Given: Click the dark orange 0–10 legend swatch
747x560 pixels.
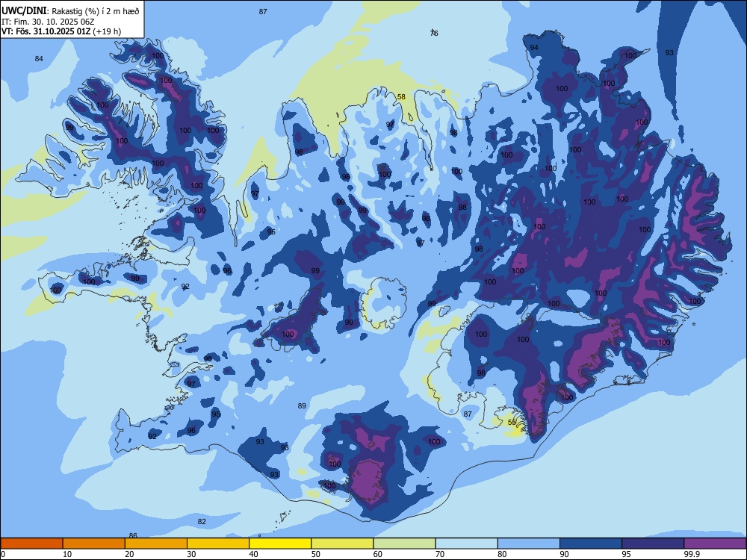Looking at the screenshot, I should tap(31, 544).
